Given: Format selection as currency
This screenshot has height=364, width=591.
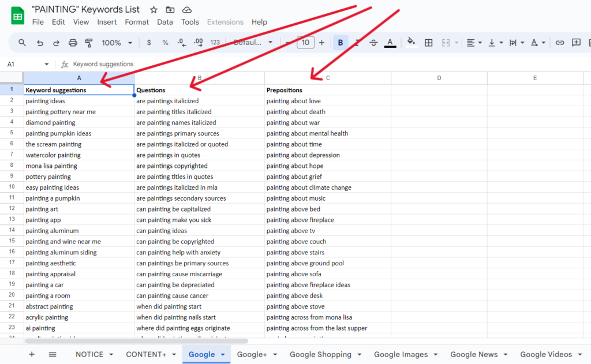Looking at the screenshot, I should pyautogui.click(x=148, y=42).
